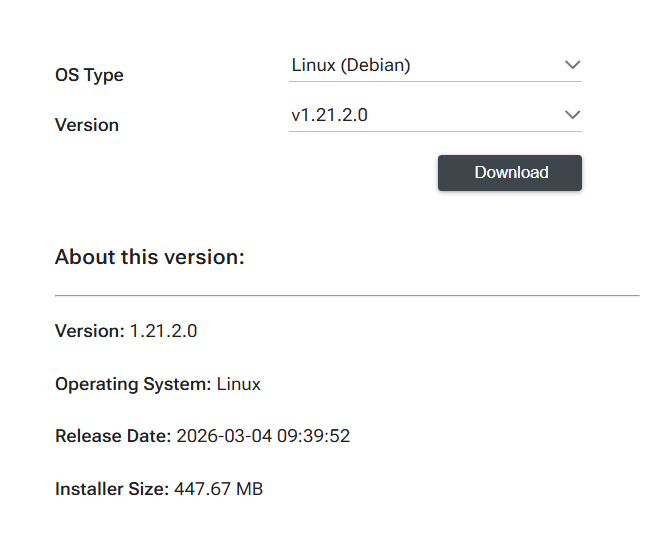Image resolution: width=668 pixels, height=560 pixels.
Task: Click the Version: 1.21.2.0 info line
Action: [x=126, y=331]
